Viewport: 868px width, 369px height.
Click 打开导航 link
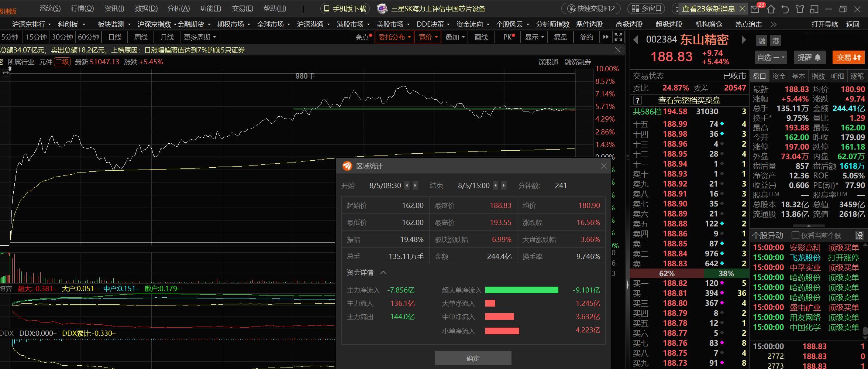pos(824,24)
